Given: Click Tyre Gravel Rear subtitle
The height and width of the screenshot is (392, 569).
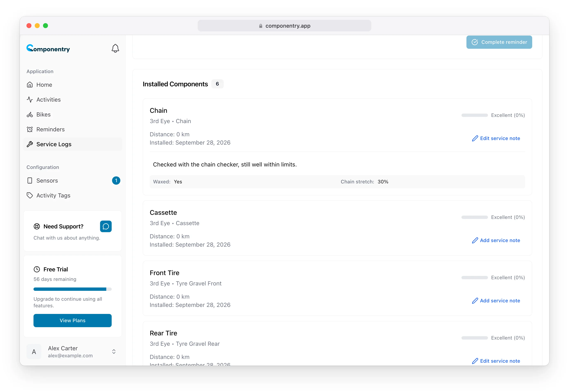Looking at the screenshot, I should (198, 344).
